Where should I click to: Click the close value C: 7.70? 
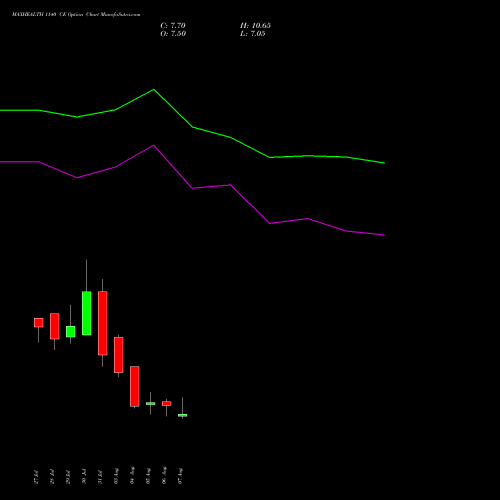click(x=173, y=26)
